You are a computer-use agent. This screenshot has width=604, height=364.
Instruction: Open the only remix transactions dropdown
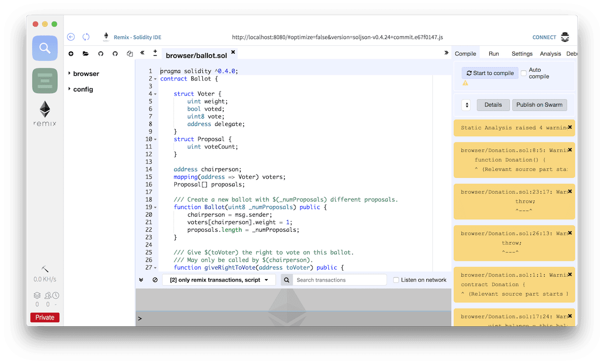pos(218,280)
